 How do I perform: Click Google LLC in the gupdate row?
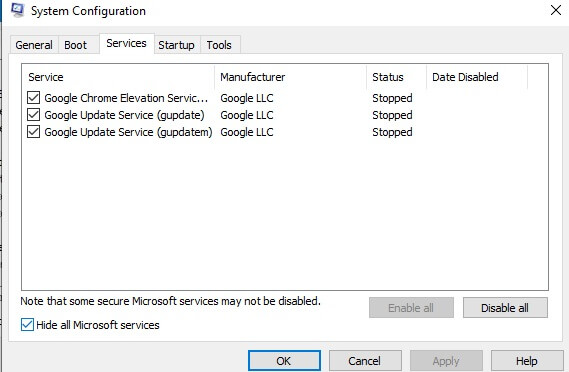247,115
